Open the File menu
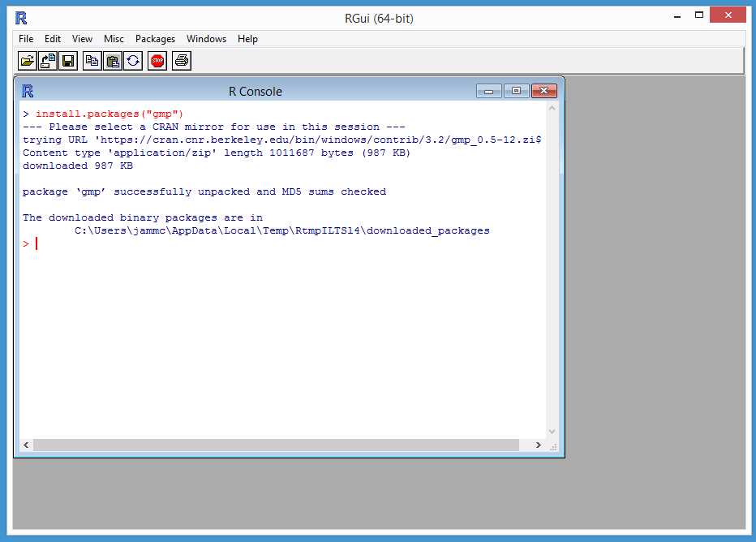 [x=26, y=39]
